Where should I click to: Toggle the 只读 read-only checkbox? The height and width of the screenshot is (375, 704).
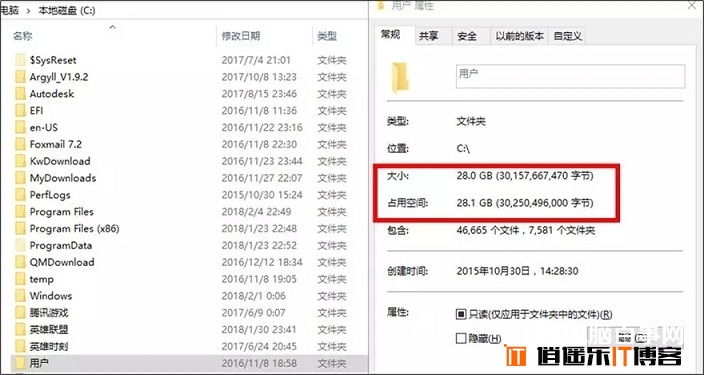click(x=461, y=314)
